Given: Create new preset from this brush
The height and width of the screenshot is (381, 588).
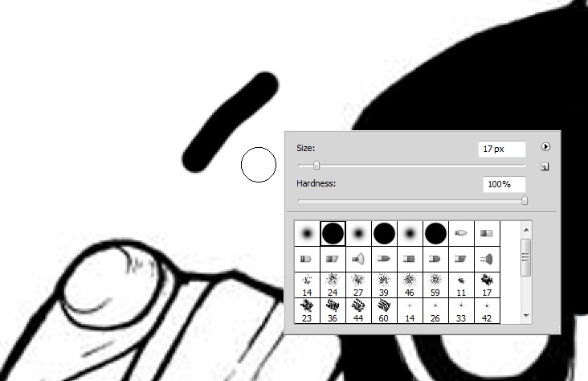Looking at the screenshot, I should point(545,166).
